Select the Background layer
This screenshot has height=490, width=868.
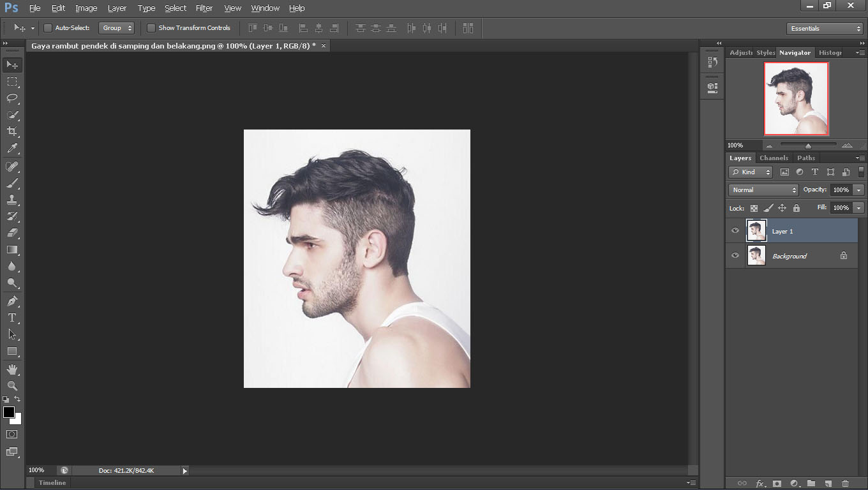[789, 256]
